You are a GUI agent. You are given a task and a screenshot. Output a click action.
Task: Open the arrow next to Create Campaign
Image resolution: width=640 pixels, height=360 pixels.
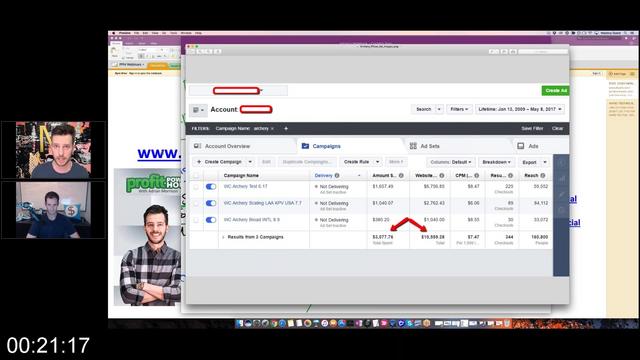point(250,162)
